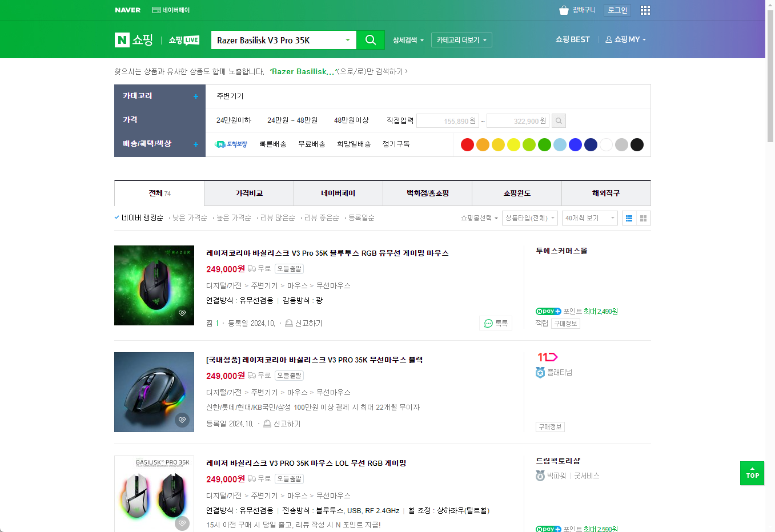Image resolution: width=775 pixels, height=532 pixels.
Task: Toggle the 희망일배송 filter
Action: [354, 144]
